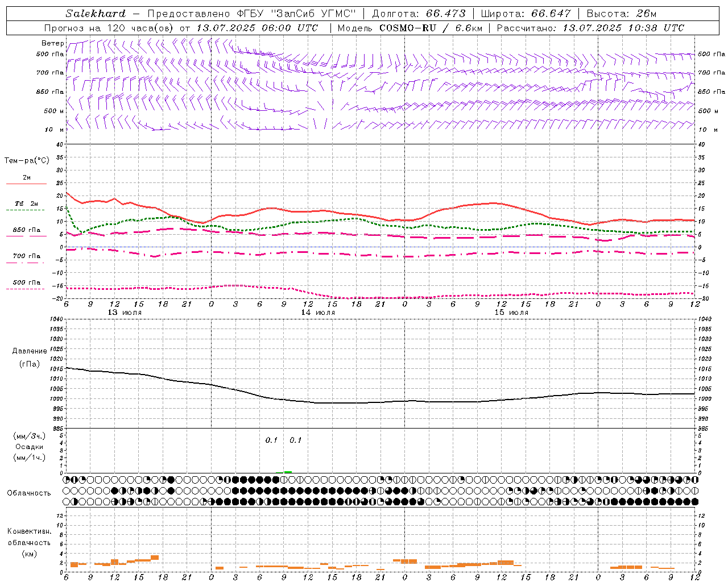
Task: Click the "500 м" wind level label at left
Action: point(53,111)
